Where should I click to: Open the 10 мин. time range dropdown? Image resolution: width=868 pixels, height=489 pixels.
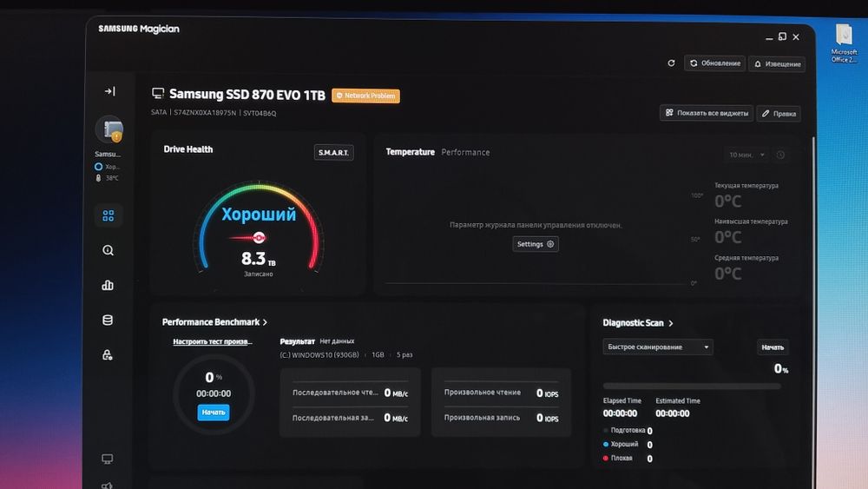point(746,155)
